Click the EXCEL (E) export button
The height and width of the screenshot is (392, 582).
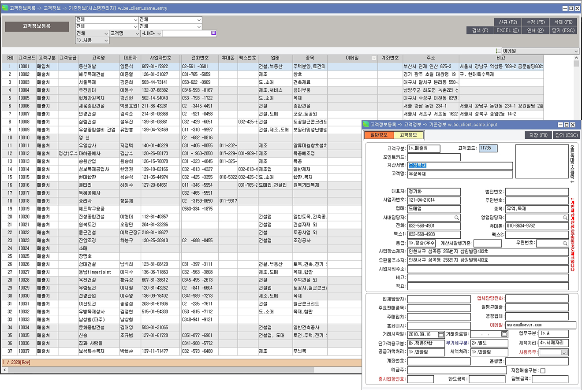coord(507,30)
